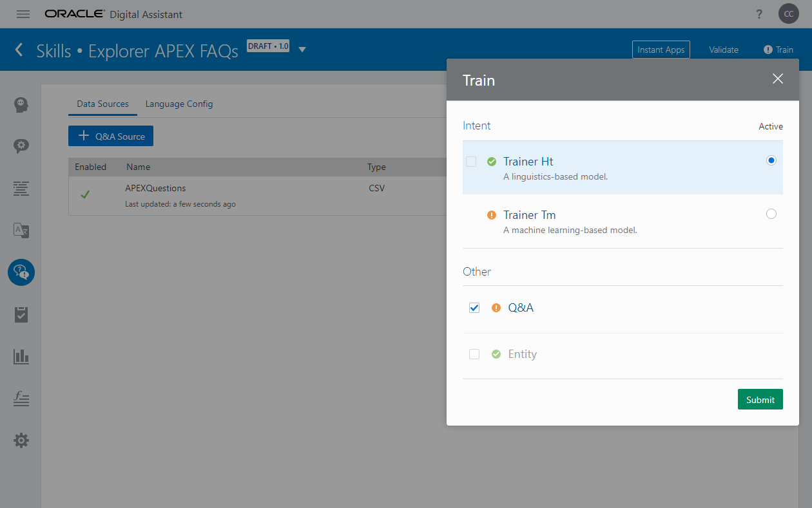Select the Trainer Ht active radio button
This screenshot has height=508, width=812.
tap(771, 161)
